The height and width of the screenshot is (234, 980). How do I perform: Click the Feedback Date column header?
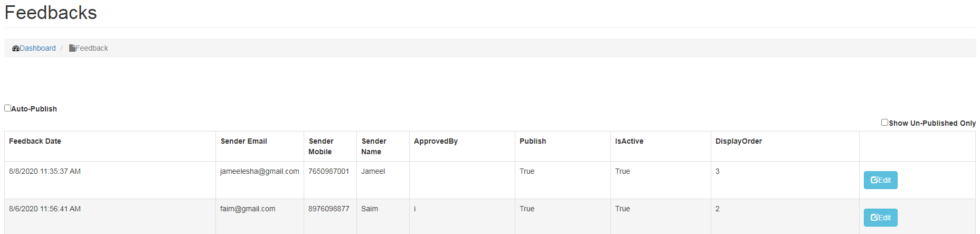coord(35,141)
